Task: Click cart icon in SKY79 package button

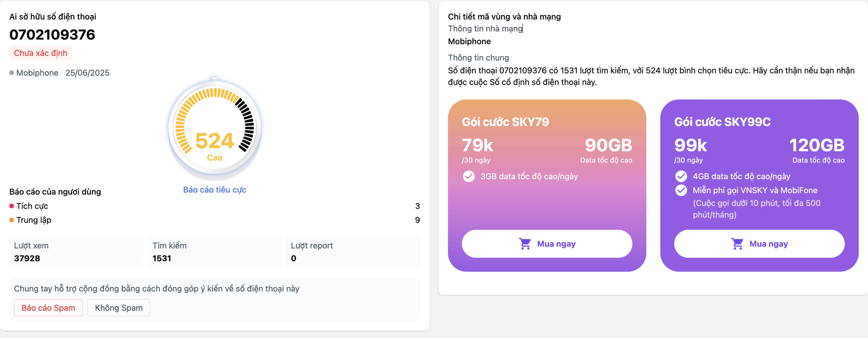Action: pyautogui.click(x=525, y=243)
